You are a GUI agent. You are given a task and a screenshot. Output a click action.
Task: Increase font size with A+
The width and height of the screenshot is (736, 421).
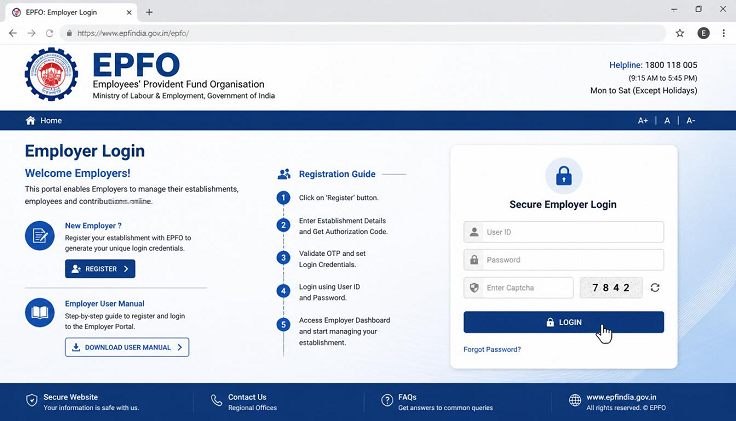[x=643, y=121]
